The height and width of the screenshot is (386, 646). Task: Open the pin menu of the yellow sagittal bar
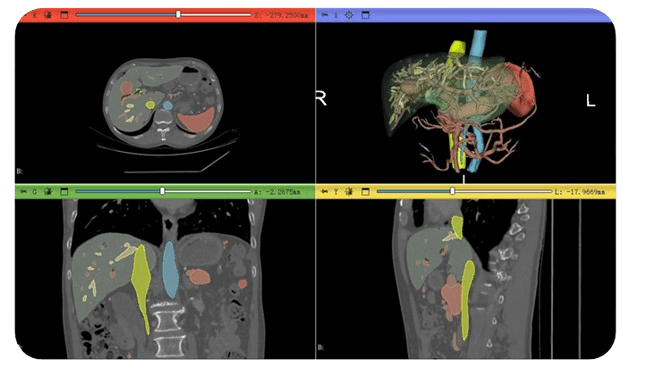[325, 192]
